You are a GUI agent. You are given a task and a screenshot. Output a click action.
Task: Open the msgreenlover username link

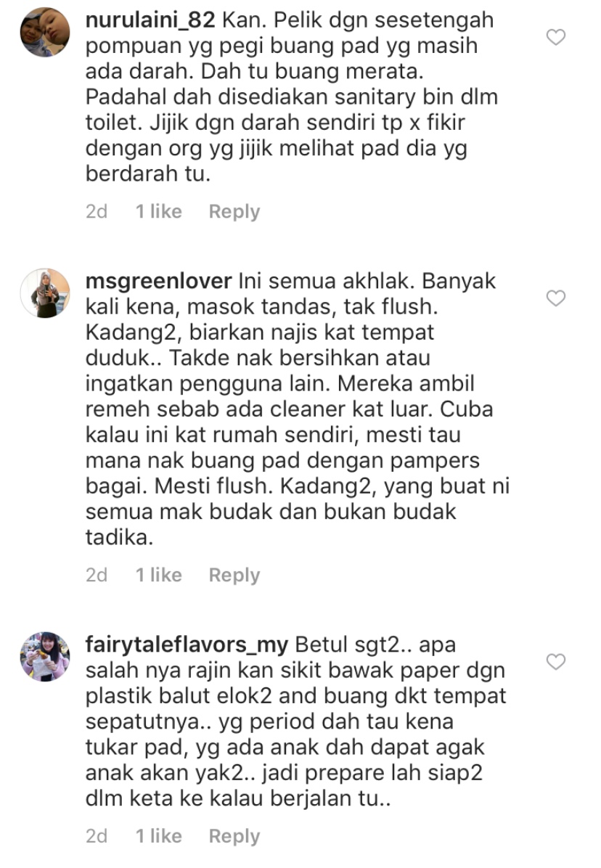pos(158,282)
